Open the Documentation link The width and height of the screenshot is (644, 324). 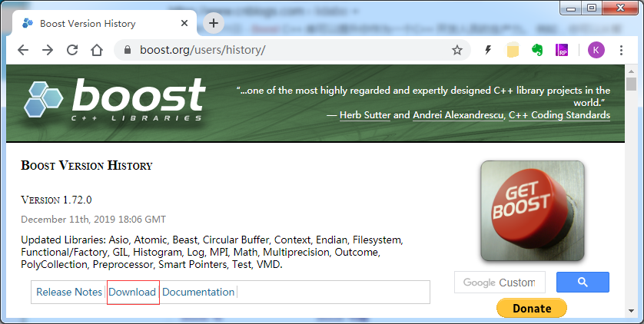(x=198, y=292)
